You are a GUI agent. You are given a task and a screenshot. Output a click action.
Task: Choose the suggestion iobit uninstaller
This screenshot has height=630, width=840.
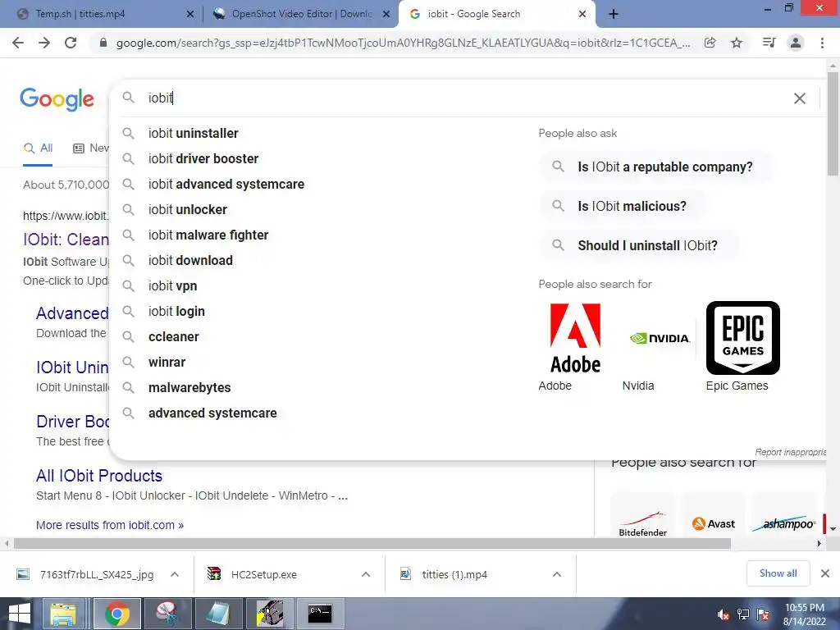194,134
